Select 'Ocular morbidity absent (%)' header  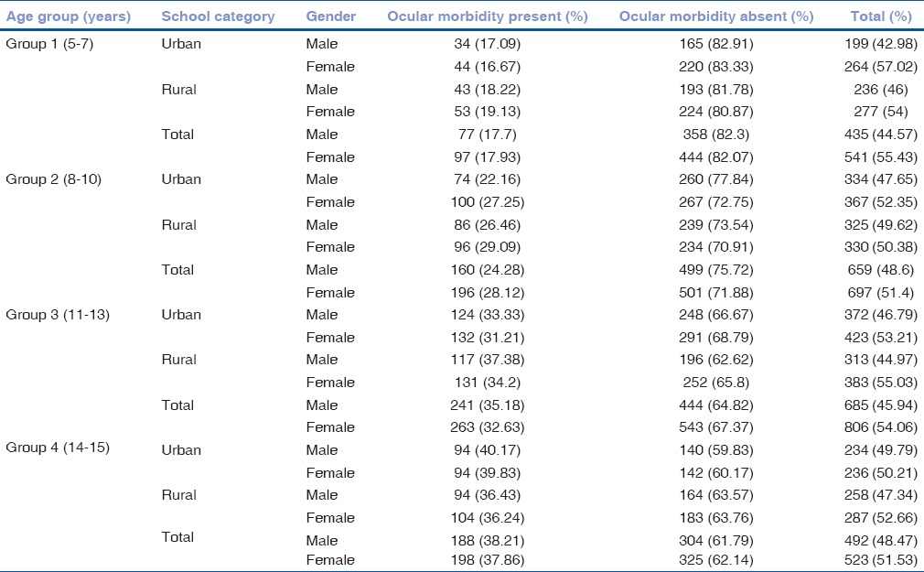(x=716, y=16)
